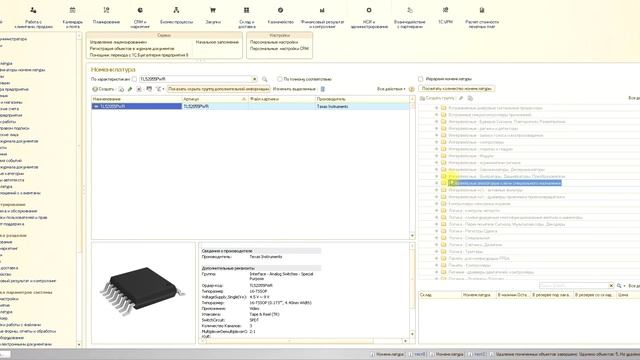Click the 'Создать группу' button
This screenshot has height=360, width=640.
[x=437, y=98]
